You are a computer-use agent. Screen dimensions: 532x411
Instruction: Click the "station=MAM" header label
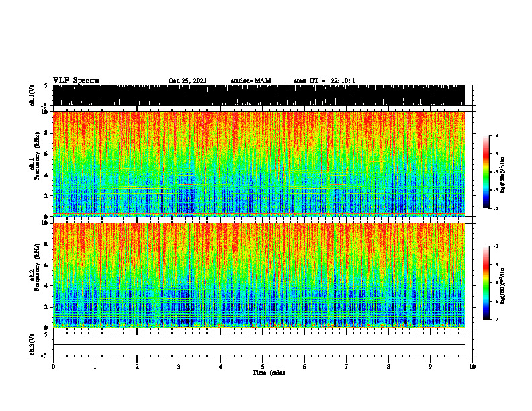251,81
